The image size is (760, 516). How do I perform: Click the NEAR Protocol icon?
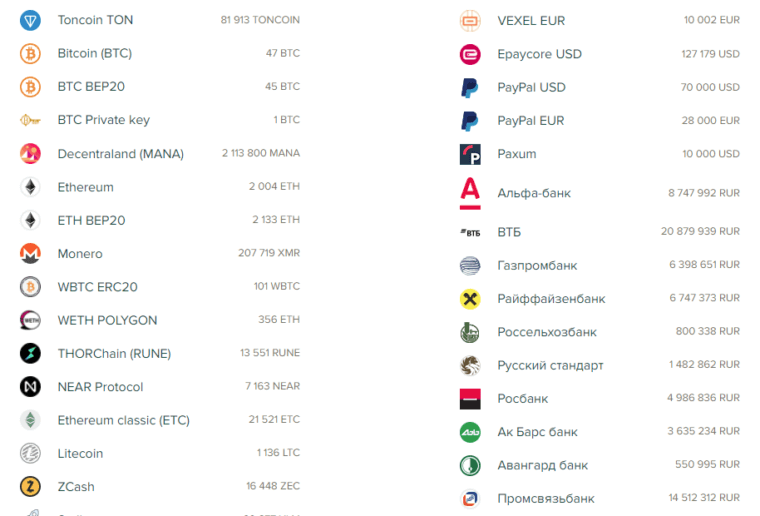(30, 387)
